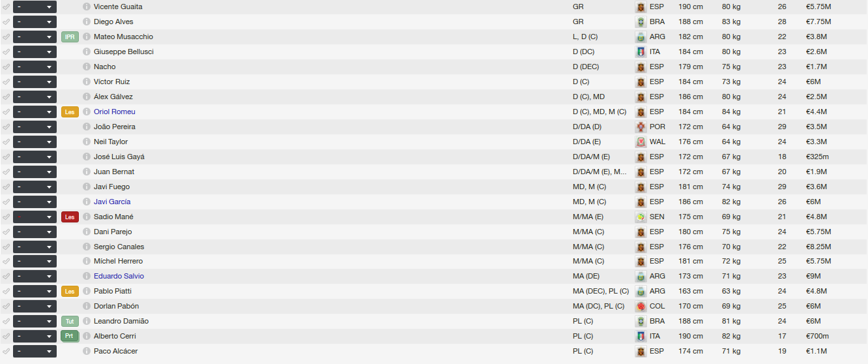
Task: Click the Wales flag icon in Neil Taylor's row
Action: [641, 142]
